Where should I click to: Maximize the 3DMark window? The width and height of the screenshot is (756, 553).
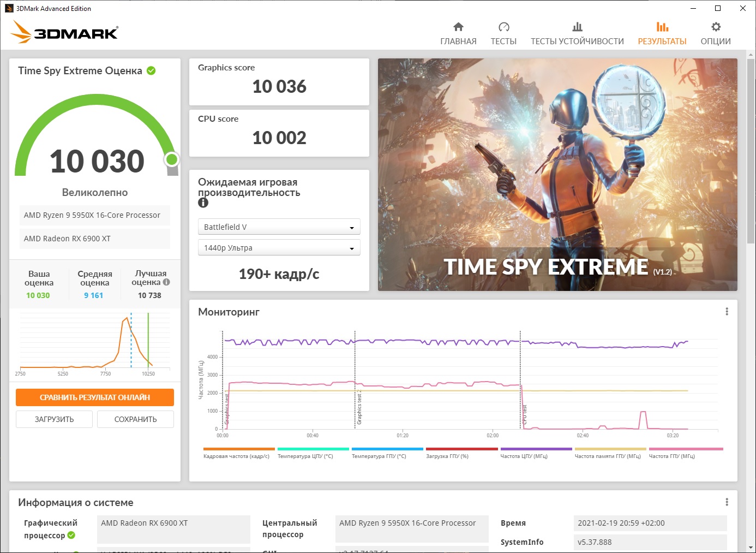(718, 8)
